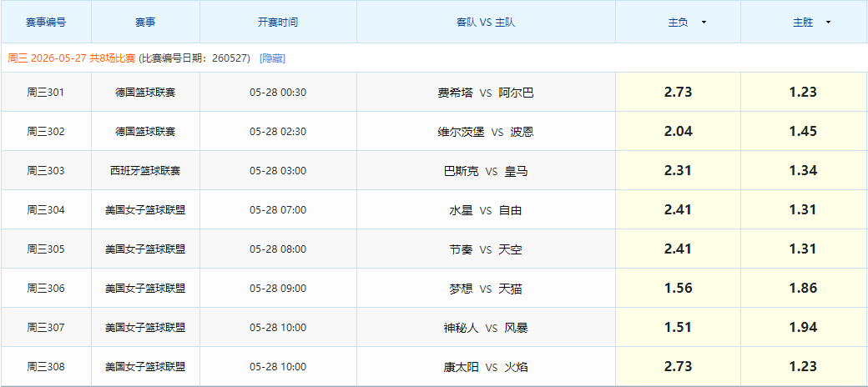Choose 主胜 odds 1.34 for 周三303
This screenshot has width=868, height=387.
click(x=804, y=171)
